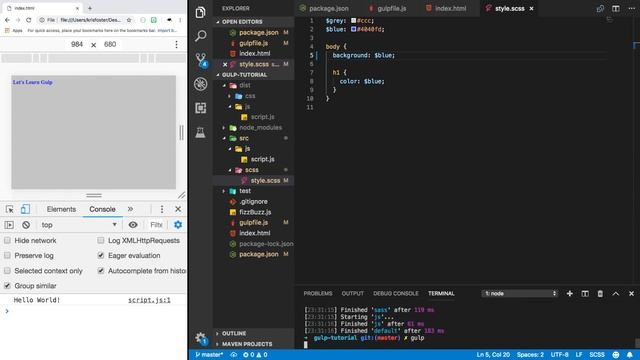This screenshot has width=640, height=360.
Task: Click the blue color swatch on line 2
Action: 353,29
